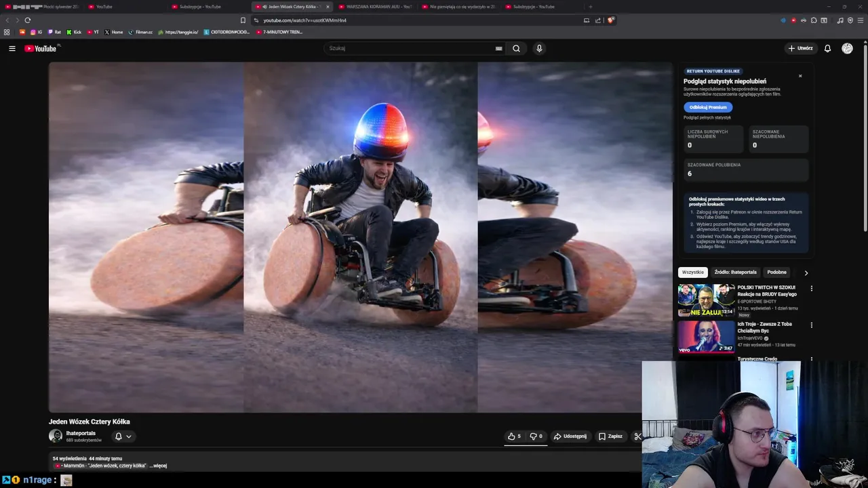Open Ihateportals channel avatar
Viewport: 868px width, 488px height.
click(x=56, y=436)
